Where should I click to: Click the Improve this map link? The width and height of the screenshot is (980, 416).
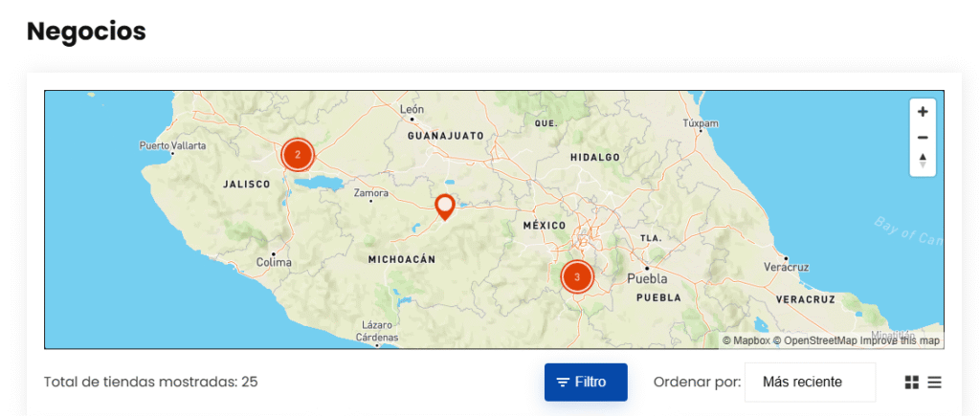click(x=900, y=341)
